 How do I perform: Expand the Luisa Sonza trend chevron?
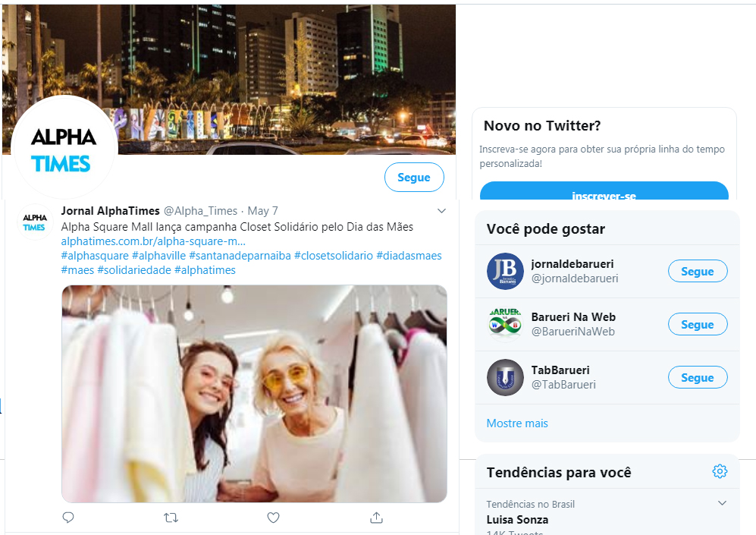722,503
